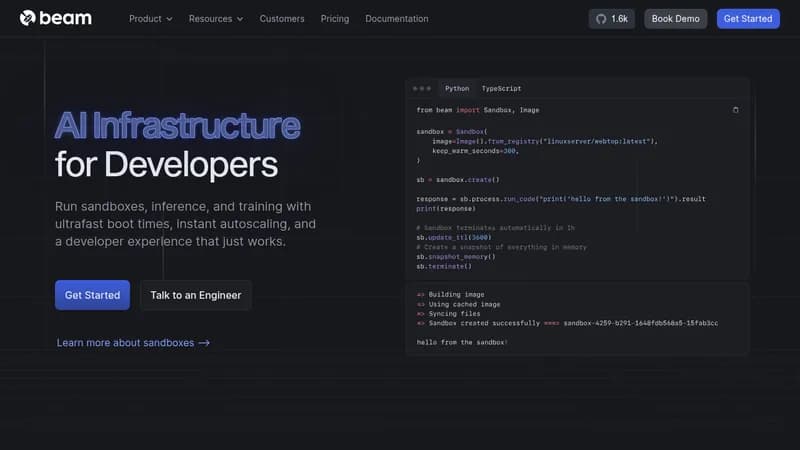
Task: Click the 'sb = sandbox.create()' code line
Action: tap(458, 180)
